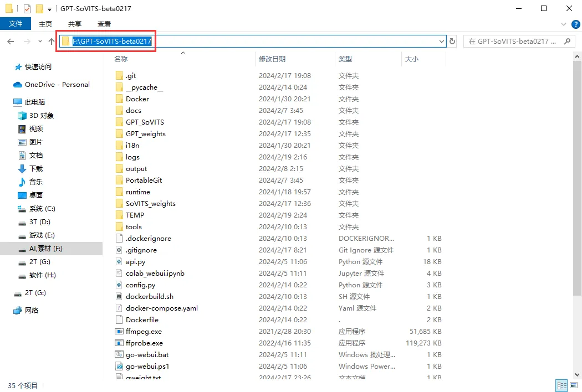Open quick access toolbar customize dropdown
Screen dimensions: 582x392
[x=49, y=9]
